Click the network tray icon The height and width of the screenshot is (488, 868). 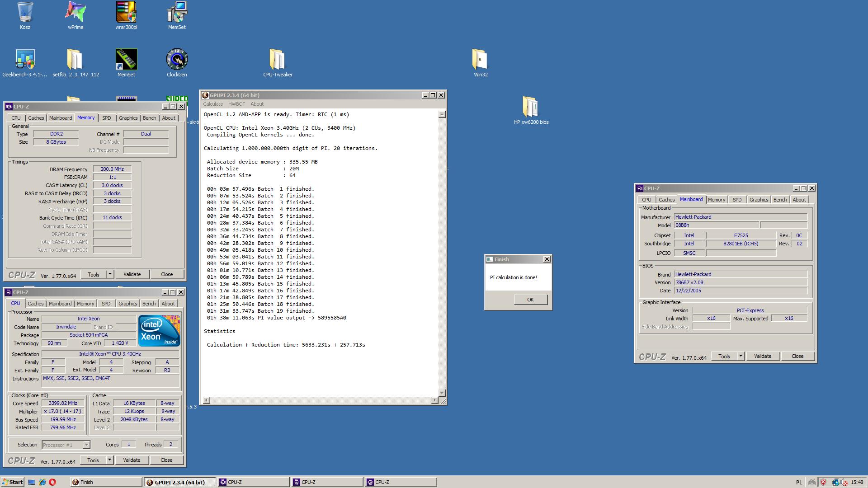835,482
